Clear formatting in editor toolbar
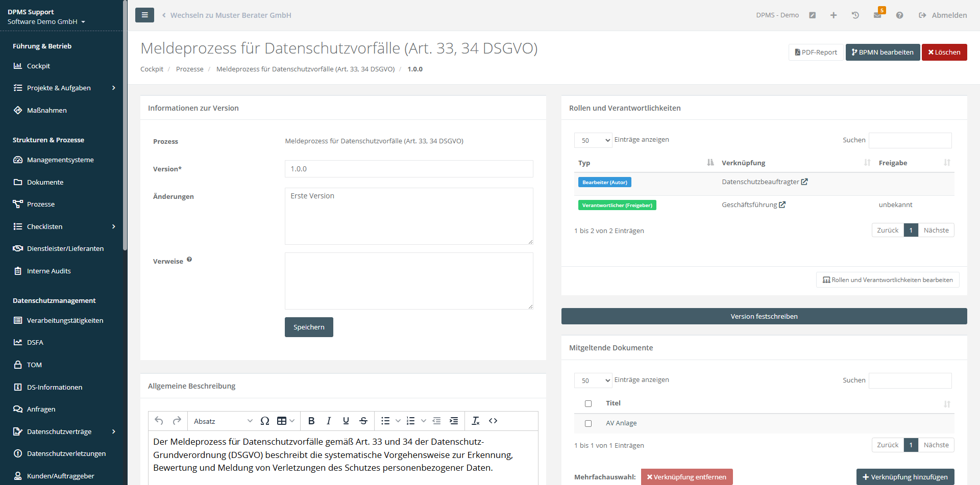The height and width of the screenshot is (485, 980). (x=475, y=421)
